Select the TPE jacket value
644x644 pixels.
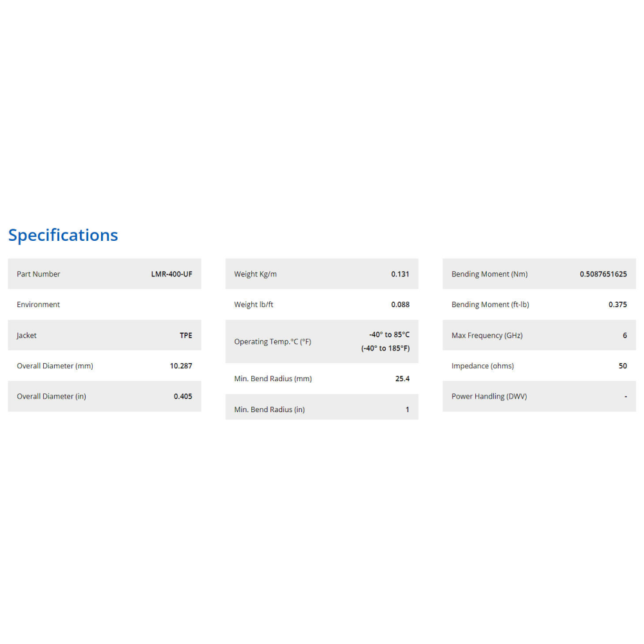tap(185, 336)
